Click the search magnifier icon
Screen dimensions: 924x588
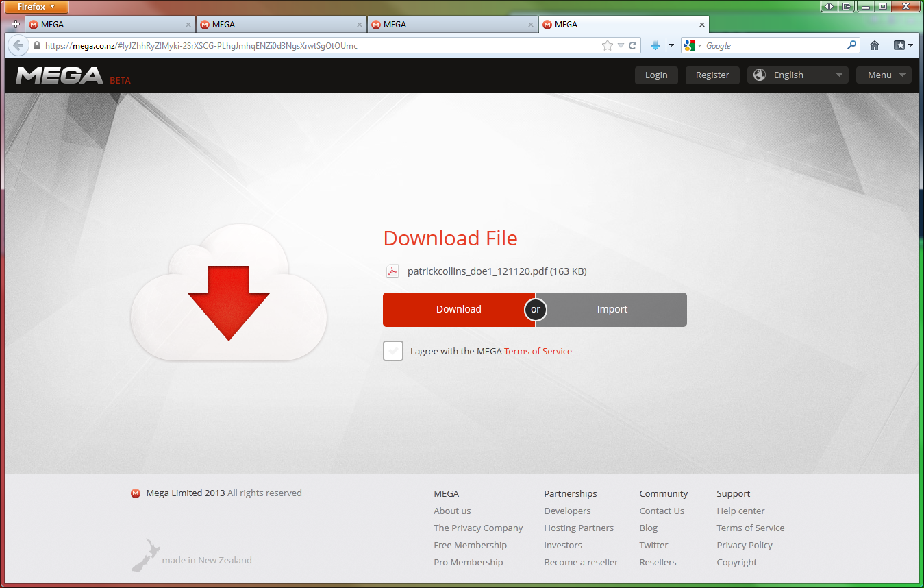852,45
